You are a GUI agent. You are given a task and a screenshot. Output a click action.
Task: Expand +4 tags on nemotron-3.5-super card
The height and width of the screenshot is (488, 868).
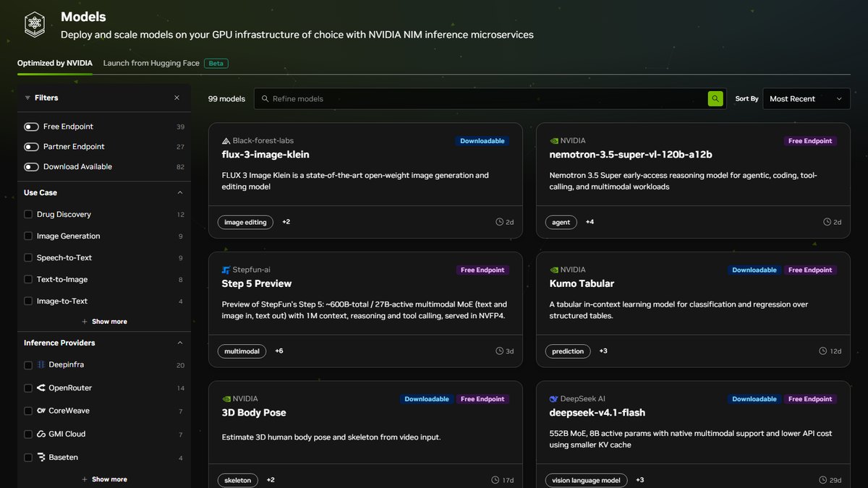[x=590, y=222]
